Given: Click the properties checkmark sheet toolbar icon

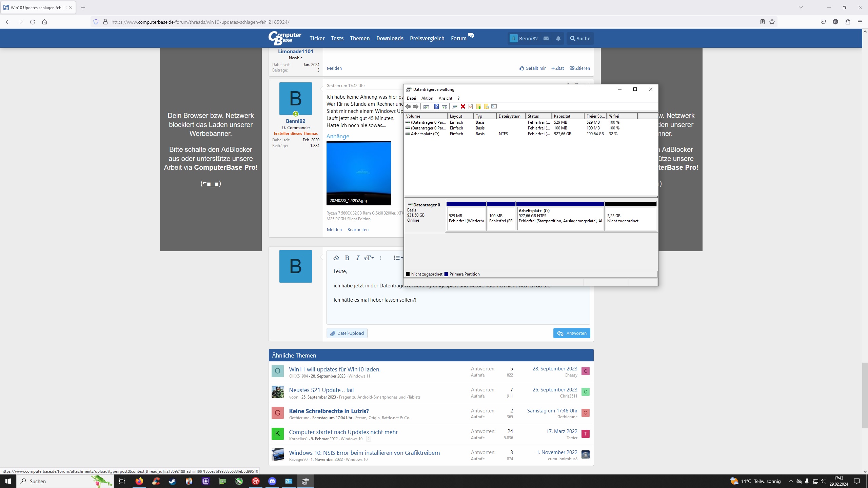Looking at the screenshot, I should pos(471,107).
